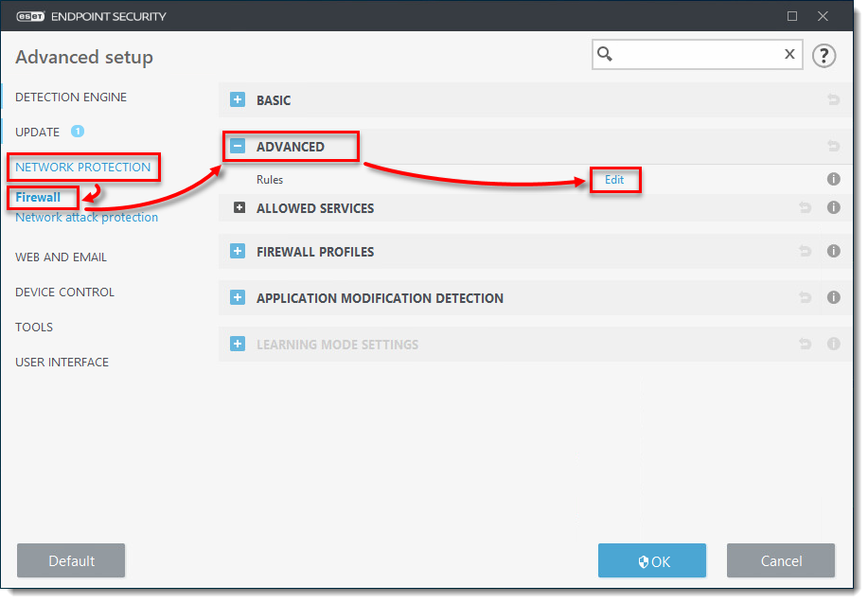This screenshot has width=868, height=603.
Task: Click the Edit link for firewall Rules
Action: coord(615,179)
